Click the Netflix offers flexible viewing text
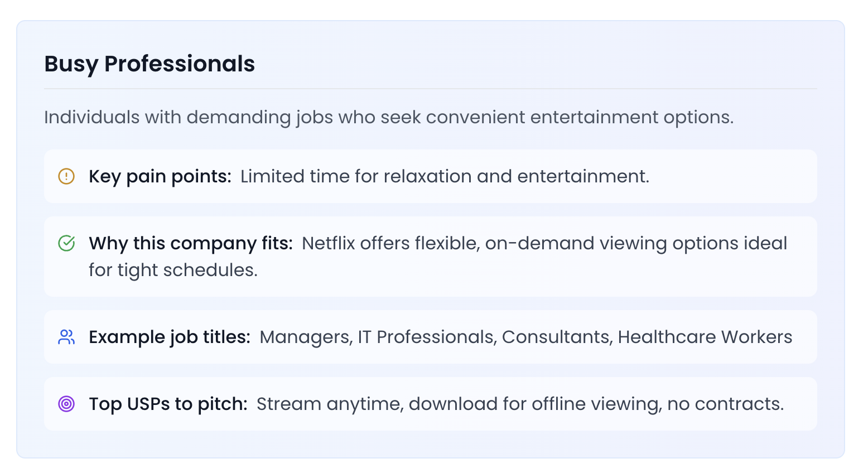Viewport: 868px width, 473px height. coord(544,244)
